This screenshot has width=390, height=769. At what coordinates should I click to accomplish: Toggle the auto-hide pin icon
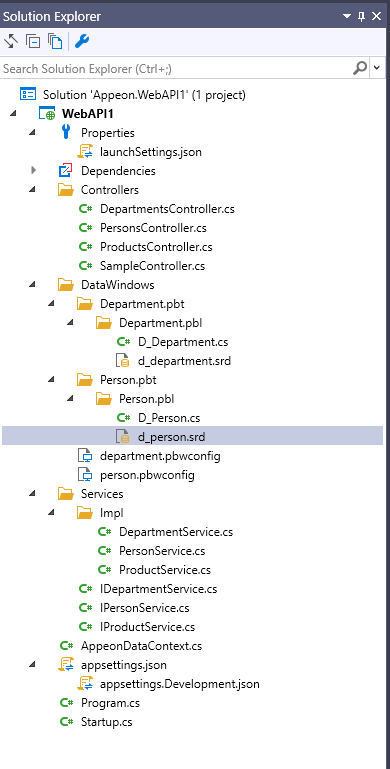click(362, 17)
